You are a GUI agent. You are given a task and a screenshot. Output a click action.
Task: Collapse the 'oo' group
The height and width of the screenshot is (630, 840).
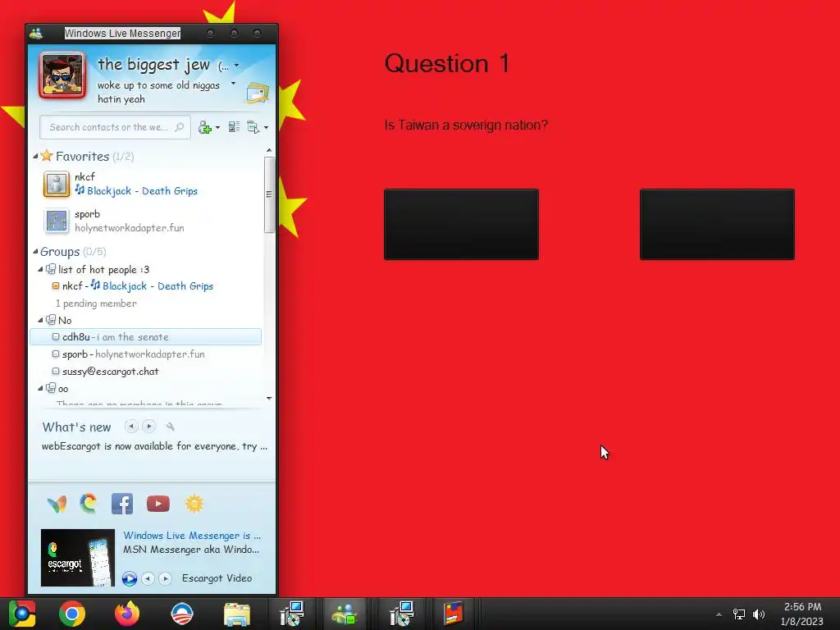40,388
